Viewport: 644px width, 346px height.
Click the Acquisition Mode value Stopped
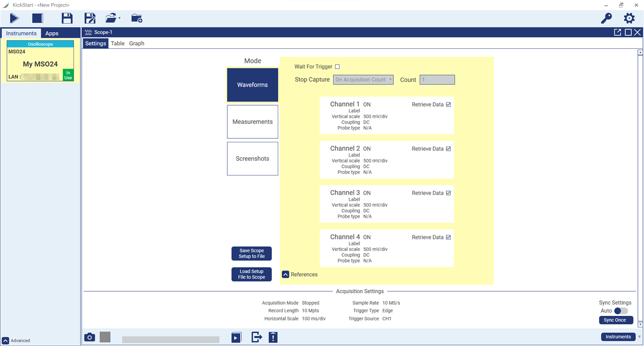pyautogui.click(x=310, y=303)
